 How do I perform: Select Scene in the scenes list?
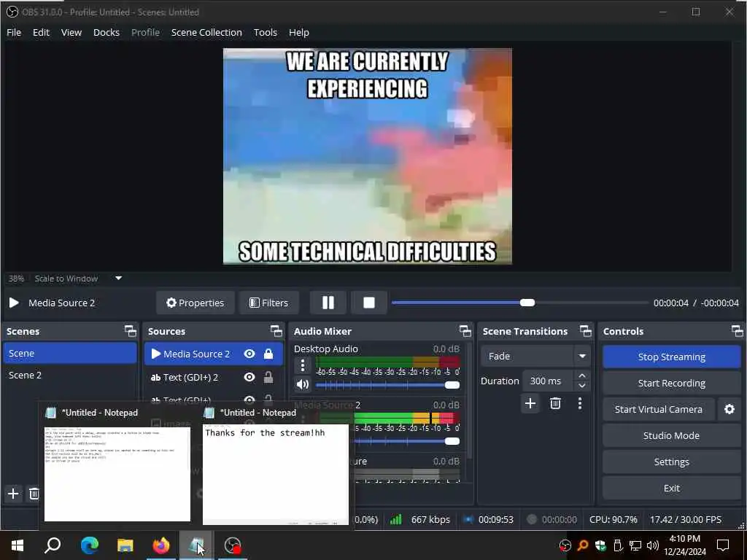[69, 354]
